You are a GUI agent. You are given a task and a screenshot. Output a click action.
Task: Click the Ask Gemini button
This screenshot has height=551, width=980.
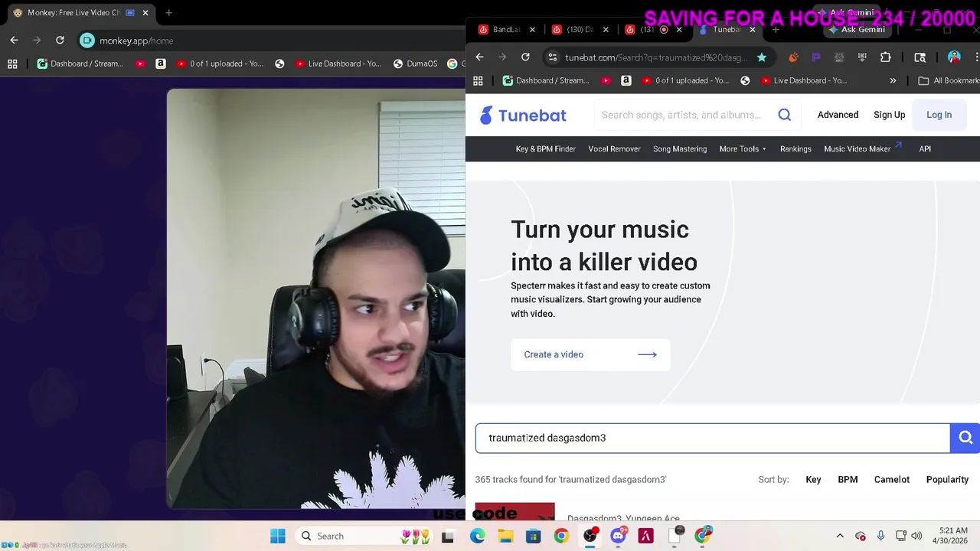click(x=857, y=29)
